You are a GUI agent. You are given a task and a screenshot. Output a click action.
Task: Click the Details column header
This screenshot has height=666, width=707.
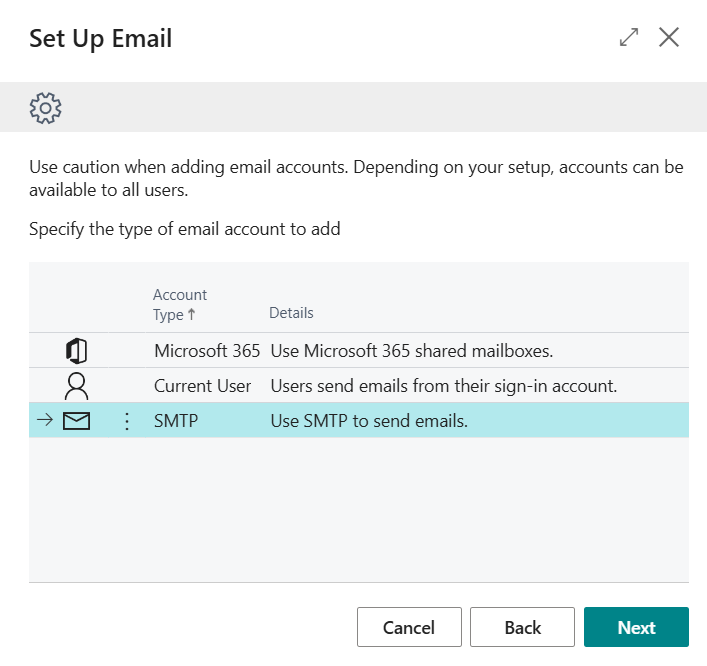(x=291, y=313)
